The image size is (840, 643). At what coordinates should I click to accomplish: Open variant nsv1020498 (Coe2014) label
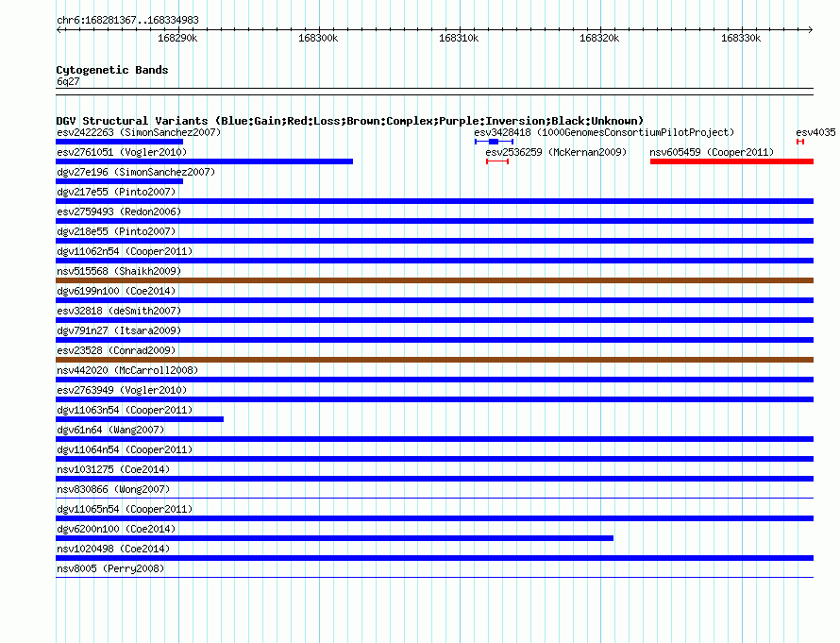113,549
